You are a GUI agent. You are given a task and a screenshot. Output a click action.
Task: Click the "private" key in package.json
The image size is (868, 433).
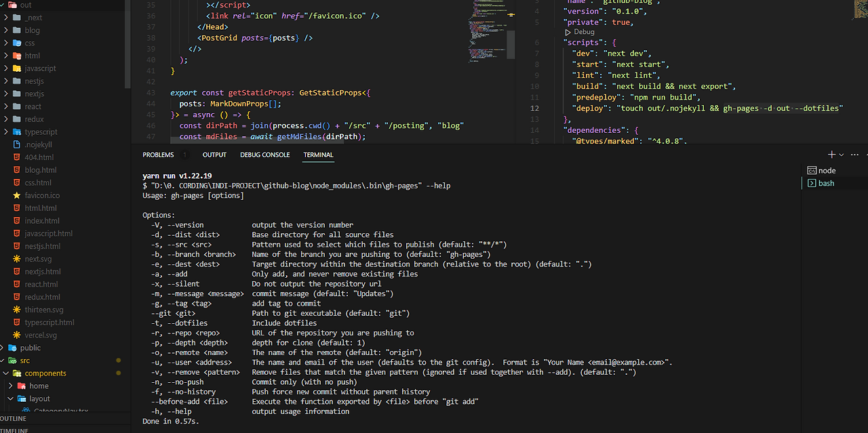(583, 22)
